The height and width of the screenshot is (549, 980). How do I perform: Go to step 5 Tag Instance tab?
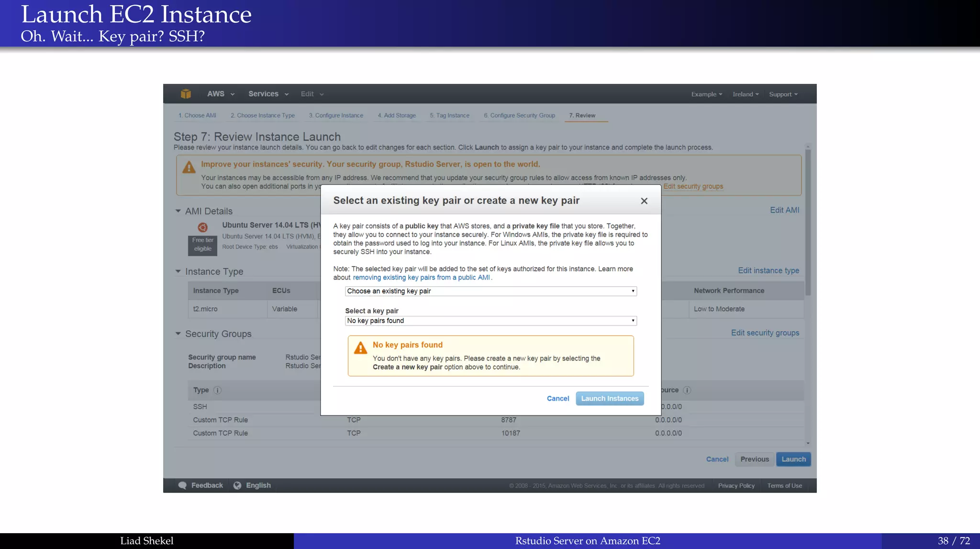coord(450,115)
